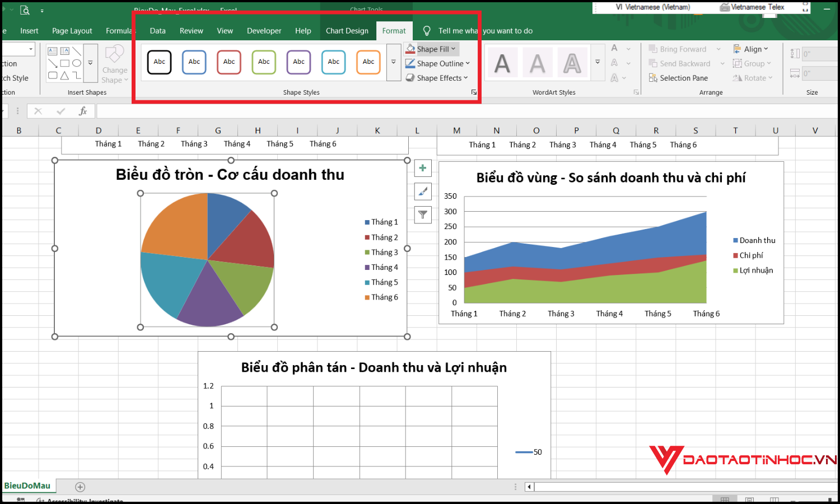This screenshot has height=504, width=840.
Task: Pick the triangle shape in Insert Shapes
Action: coord(65,76)
